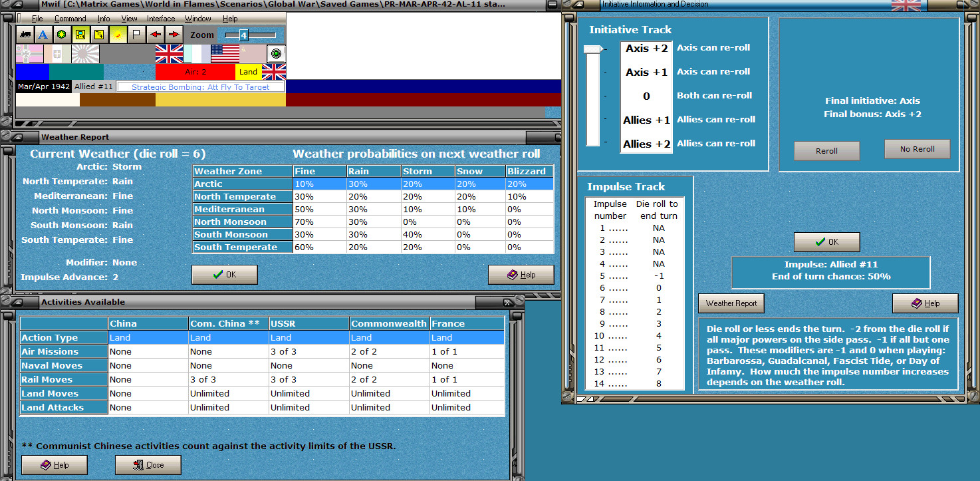Screen dimensions: 980x481
Task: Click the USSR column header
Action: click(309, 324)
